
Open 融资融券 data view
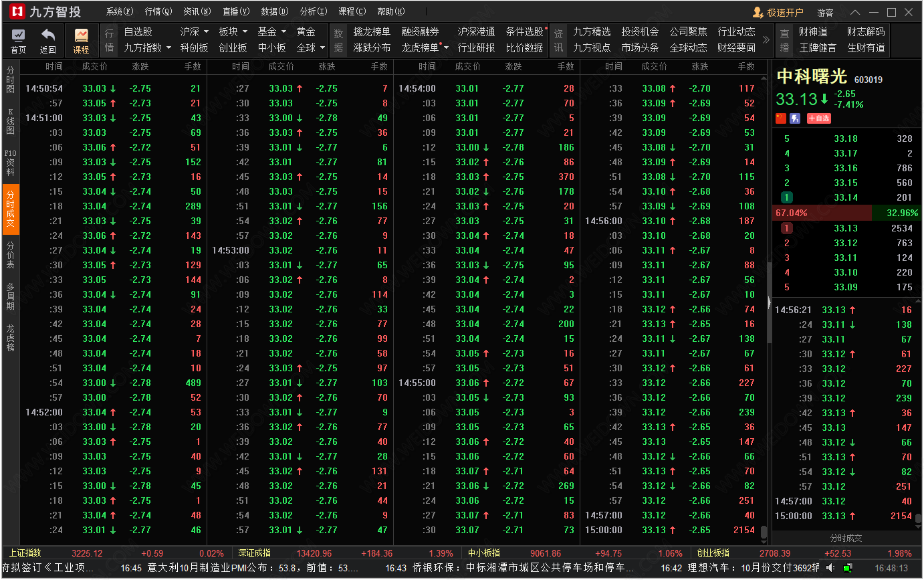420,31
